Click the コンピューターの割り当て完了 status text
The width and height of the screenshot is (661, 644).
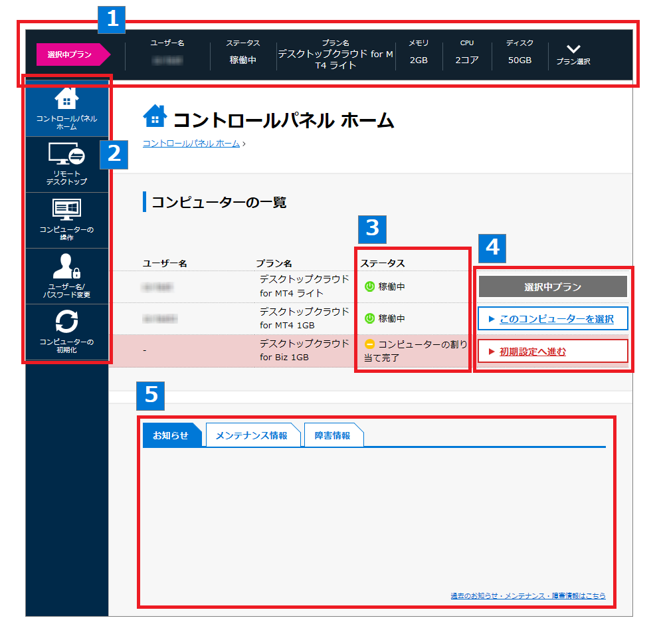click(416, 351)
